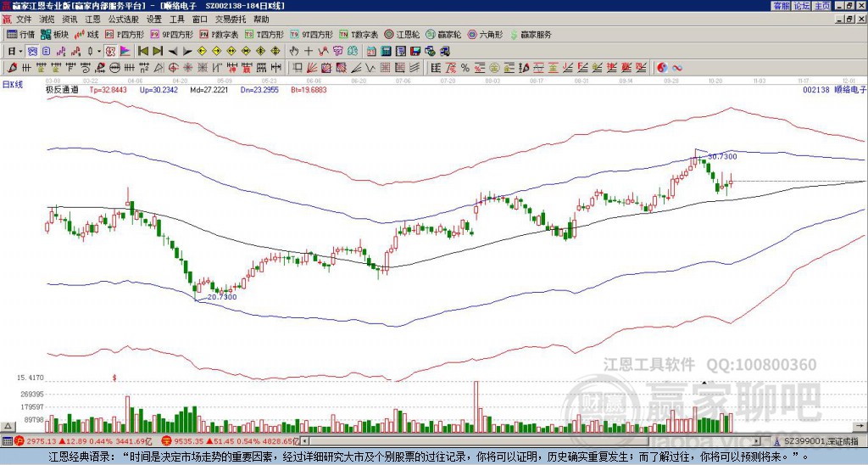Open the P四方形 tool
The height and width of the screenshot is (465, 868).
125,34
